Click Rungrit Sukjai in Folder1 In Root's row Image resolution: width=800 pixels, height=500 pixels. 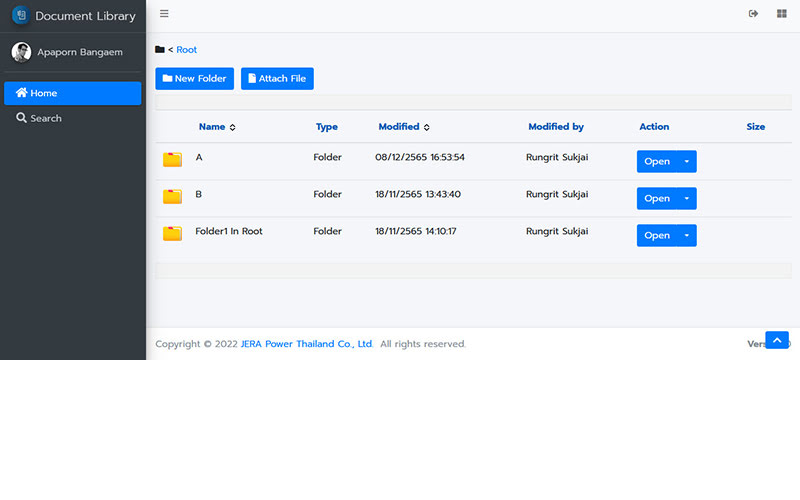557,231
